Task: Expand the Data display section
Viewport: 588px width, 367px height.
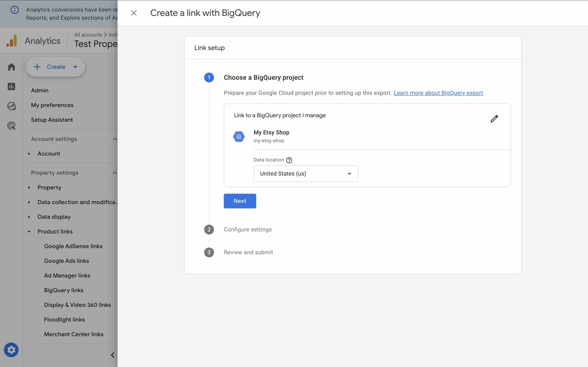Action: [x=29, y=217]
